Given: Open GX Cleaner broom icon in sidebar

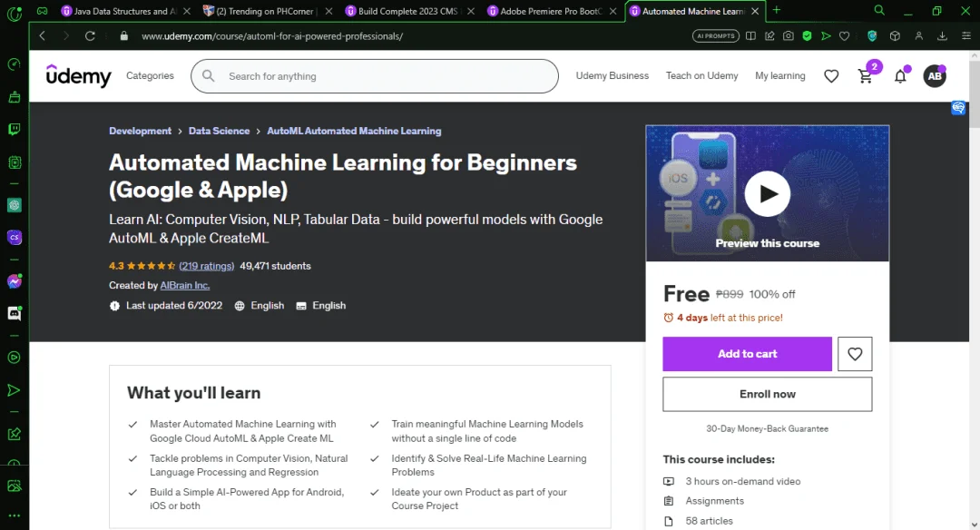Looking at the screenshot, I should click(x=14, y=97).
